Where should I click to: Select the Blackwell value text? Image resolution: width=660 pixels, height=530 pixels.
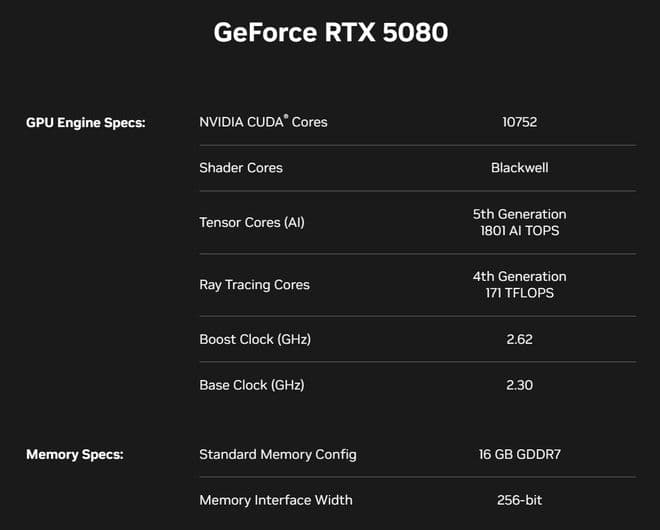(x=519, y=168)
